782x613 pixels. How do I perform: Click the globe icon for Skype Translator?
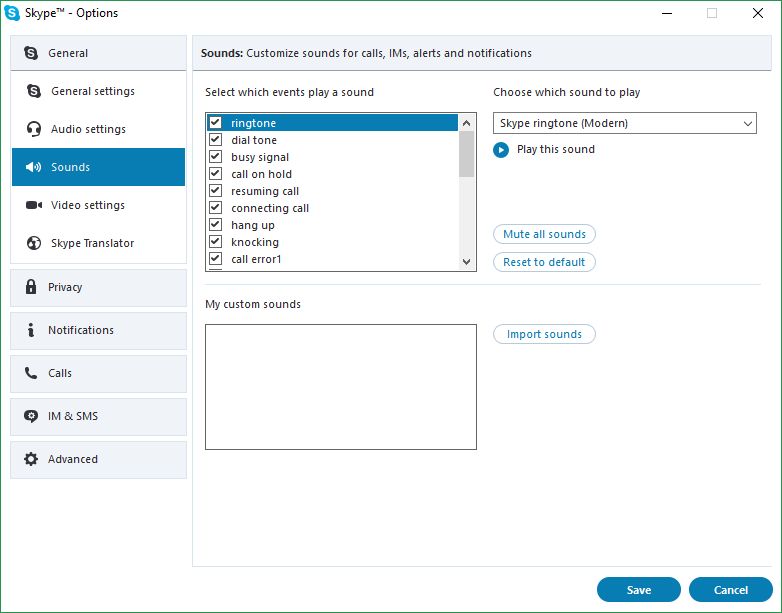34,243
